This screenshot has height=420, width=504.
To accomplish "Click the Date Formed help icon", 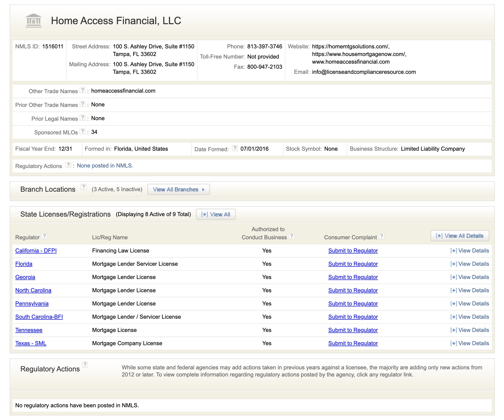I will pos(235,148).
